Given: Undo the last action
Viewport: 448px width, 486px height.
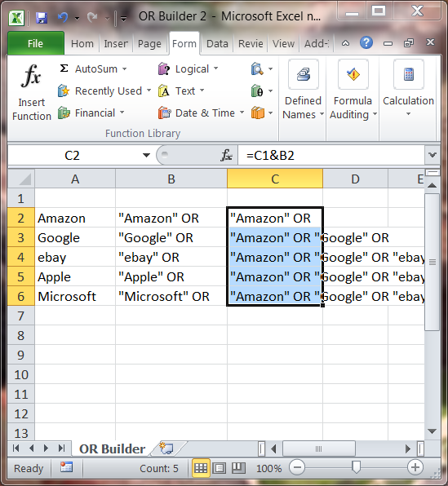Looking at the screenshot, I should coord(63,17).
